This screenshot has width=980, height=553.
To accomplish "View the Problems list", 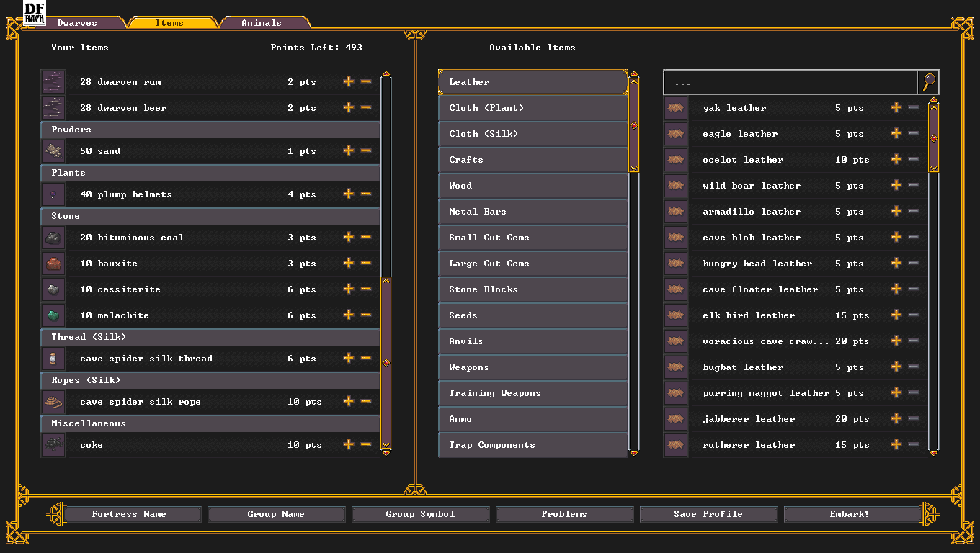I will pyautogui.click(x=564, y=514).
